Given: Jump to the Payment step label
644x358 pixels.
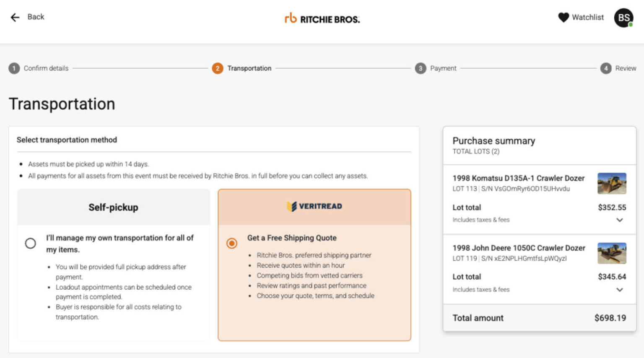Looking at the screenshot, I should coord(443,68).
